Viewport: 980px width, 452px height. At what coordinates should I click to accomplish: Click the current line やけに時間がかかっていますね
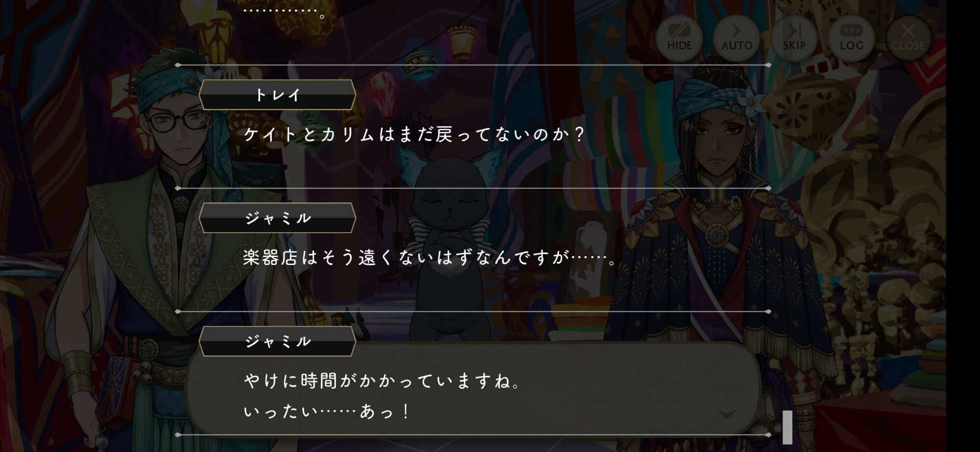click(382, 381)
